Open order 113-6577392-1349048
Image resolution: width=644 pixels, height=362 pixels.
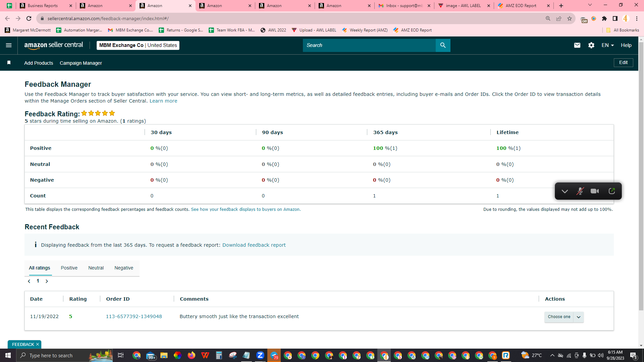134,316
